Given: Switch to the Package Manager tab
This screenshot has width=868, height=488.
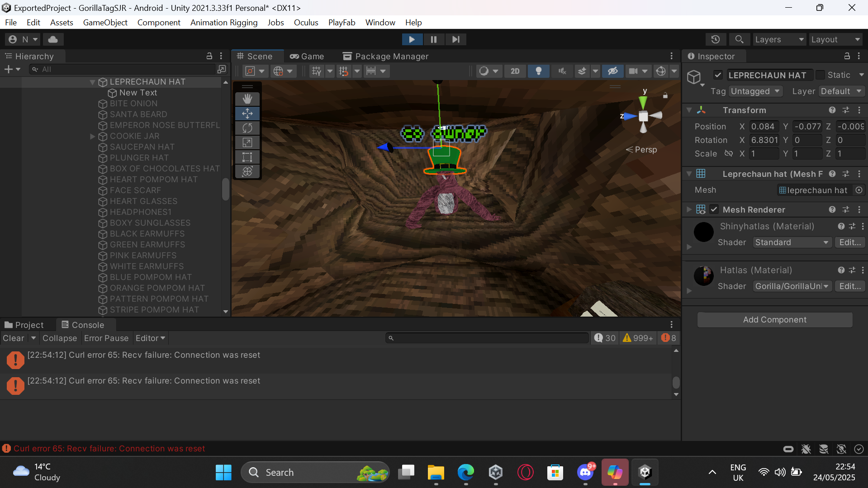Looking at the screenshot, I should (386, 56).
